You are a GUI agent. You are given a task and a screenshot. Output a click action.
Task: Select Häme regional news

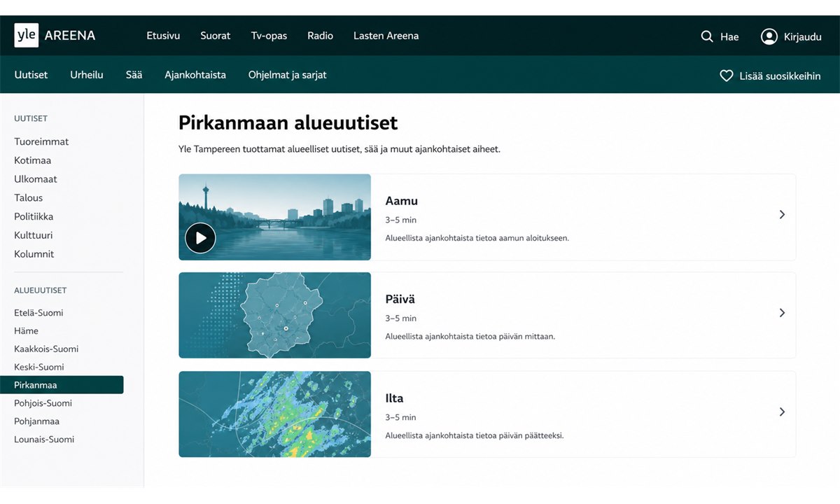pyautogui.click(x=26, y=331)
